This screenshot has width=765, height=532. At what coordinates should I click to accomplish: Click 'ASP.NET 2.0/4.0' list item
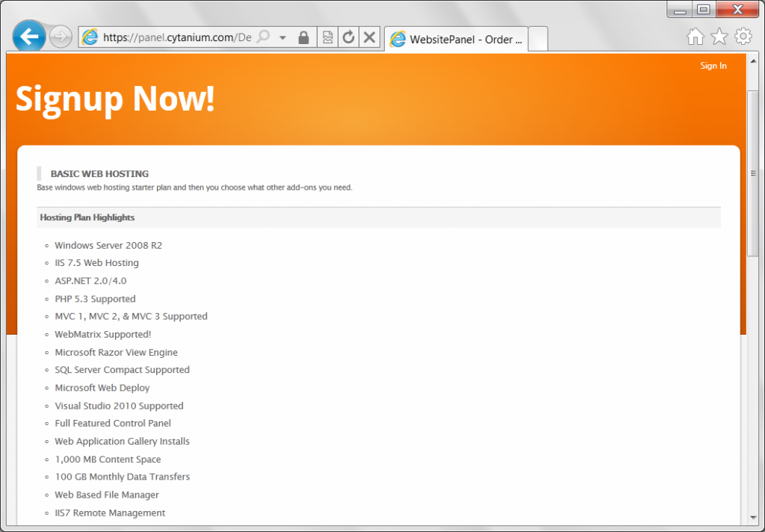pyautogui.click(x=90, y=281)
